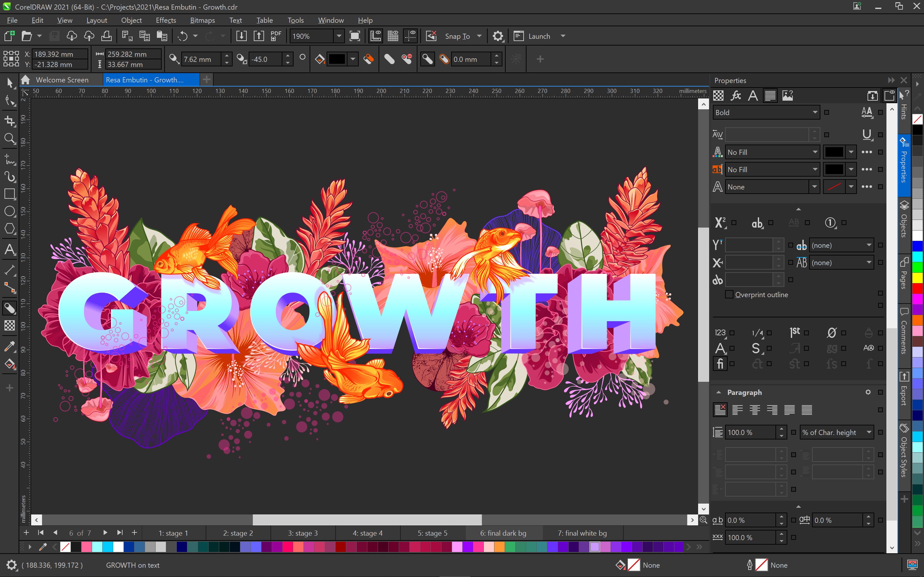This screenshot has width=924, height=577.
Task: Select the Ellipse tool
Action: click(x=10, y=211)
